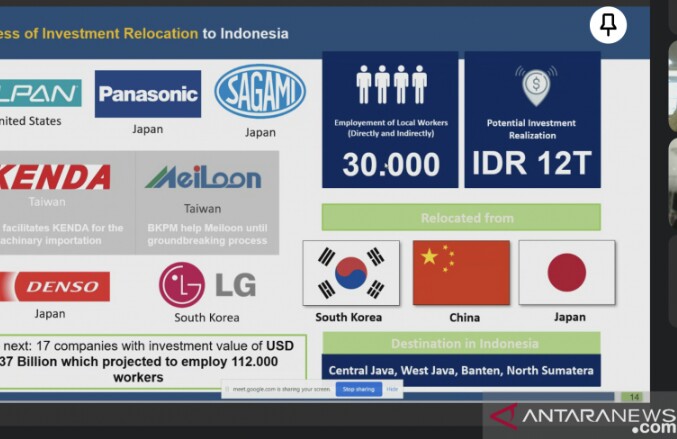Click BKPM help Meiloon groundbreaking text
Viewport: 677px width, 439px height.
[x=207, y=234]
